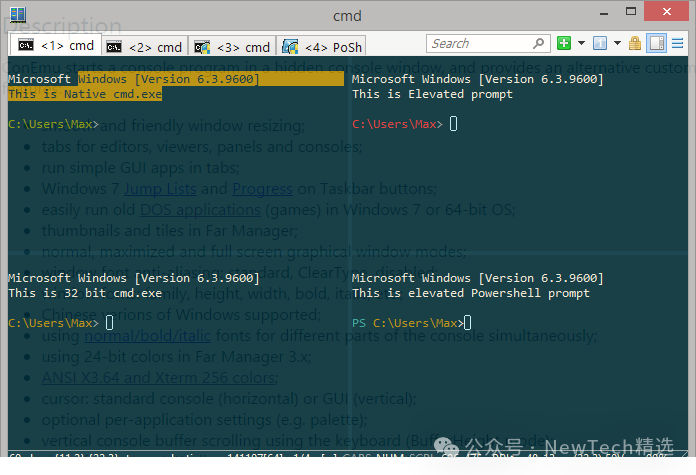This screenshot has width=696, height=475.
Task: Click highlighted text 'This is Native cmd.exe'
Action: 85,94
